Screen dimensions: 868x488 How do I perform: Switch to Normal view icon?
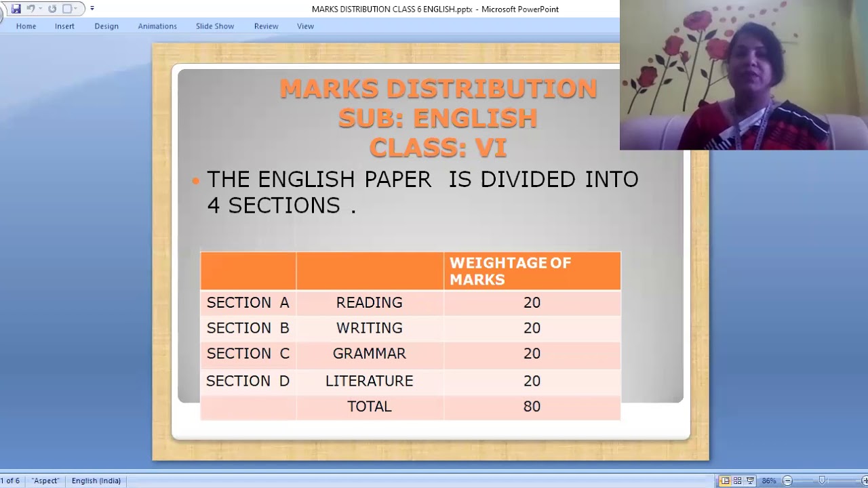tap(725, 481)
